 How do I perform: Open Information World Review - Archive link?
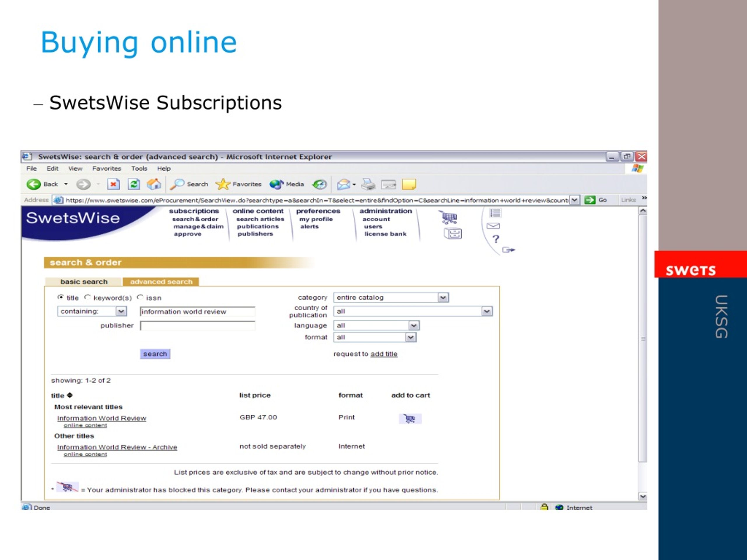tap(117, 447)
